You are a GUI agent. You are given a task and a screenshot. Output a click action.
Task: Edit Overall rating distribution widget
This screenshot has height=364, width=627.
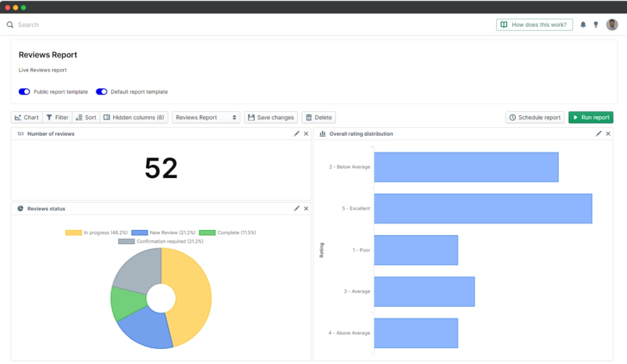pos(599,134)
